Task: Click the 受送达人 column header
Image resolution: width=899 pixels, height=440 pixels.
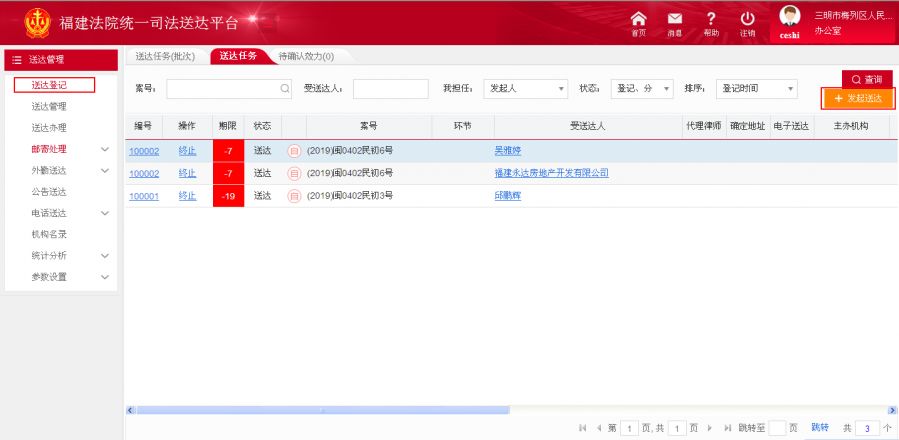Action: pos(588,126)
